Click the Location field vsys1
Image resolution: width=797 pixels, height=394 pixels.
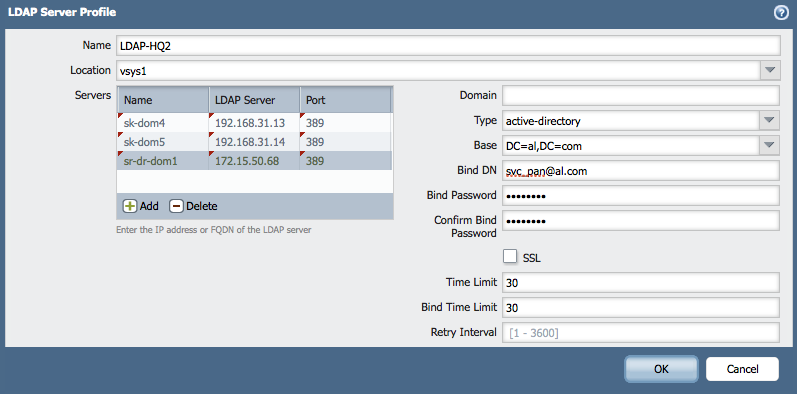(x=438, y=70)
